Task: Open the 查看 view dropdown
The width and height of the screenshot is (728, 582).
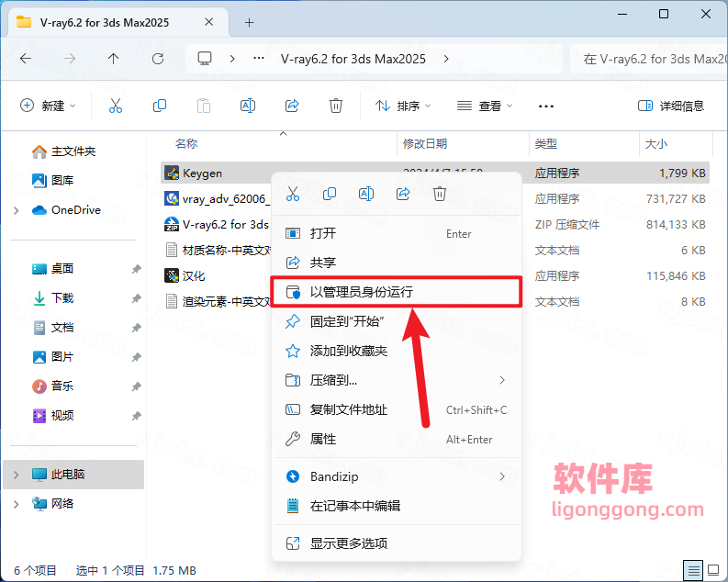Action: click(485, 106)
